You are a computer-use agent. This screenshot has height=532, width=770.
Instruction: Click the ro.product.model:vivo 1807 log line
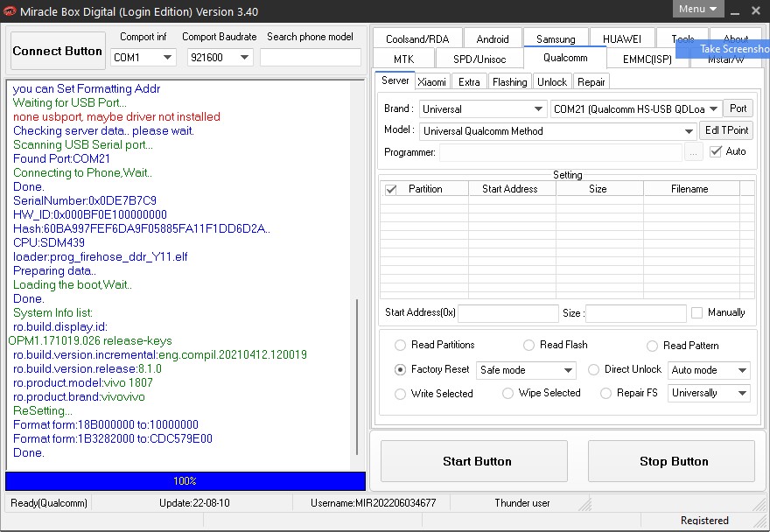pos(82,382)
